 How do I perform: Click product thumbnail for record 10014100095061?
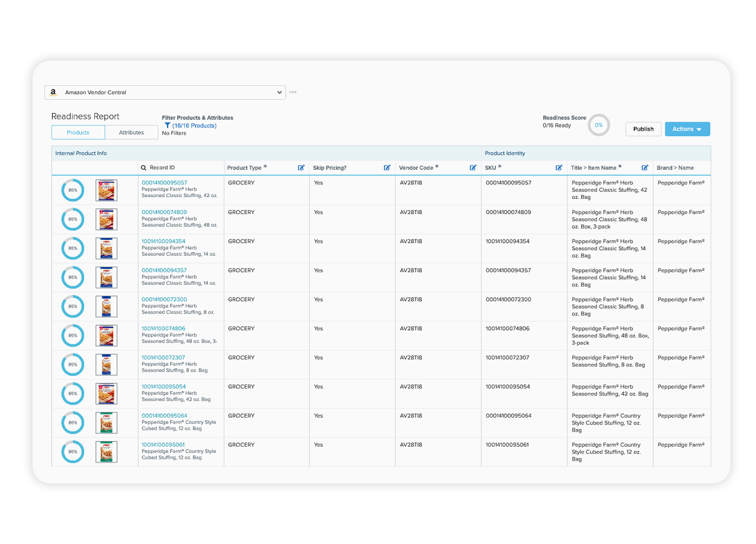tap(106, 452)
